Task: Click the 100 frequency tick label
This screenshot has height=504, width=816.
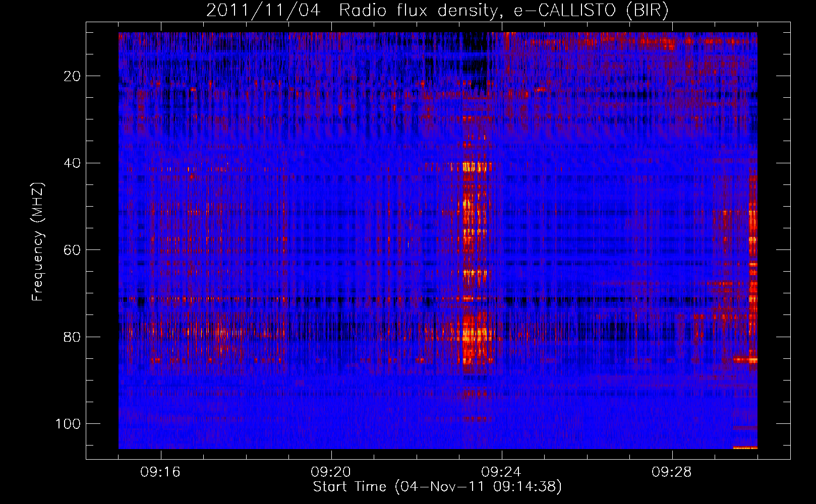Action: (x=68, y=424)
